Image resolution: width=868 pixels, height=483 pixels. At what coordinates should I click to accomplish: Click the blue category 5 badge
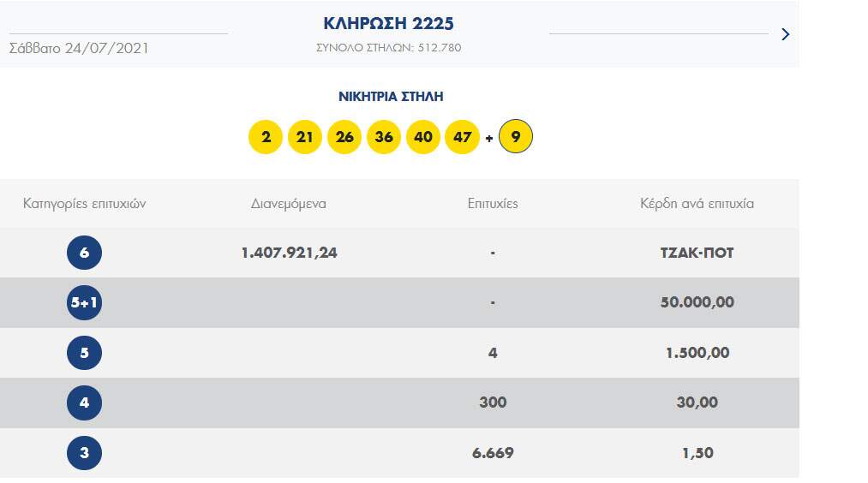coord(84,353)
